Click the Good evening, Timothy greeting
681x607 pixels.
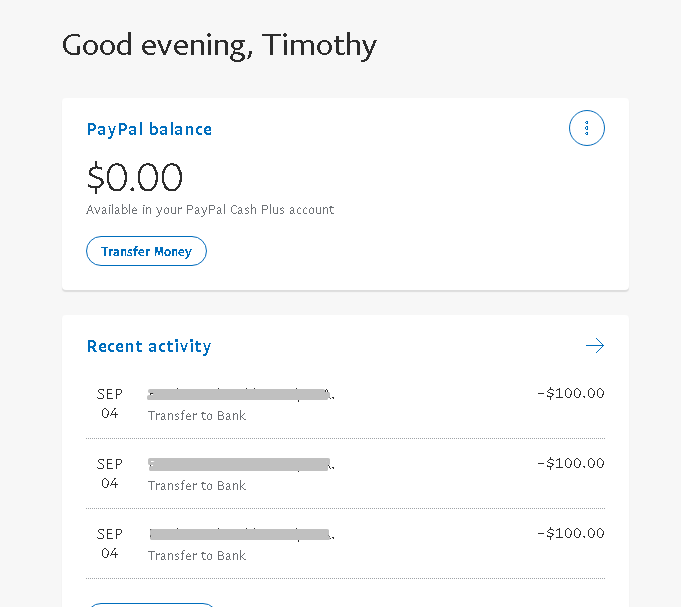click(219, 45)
